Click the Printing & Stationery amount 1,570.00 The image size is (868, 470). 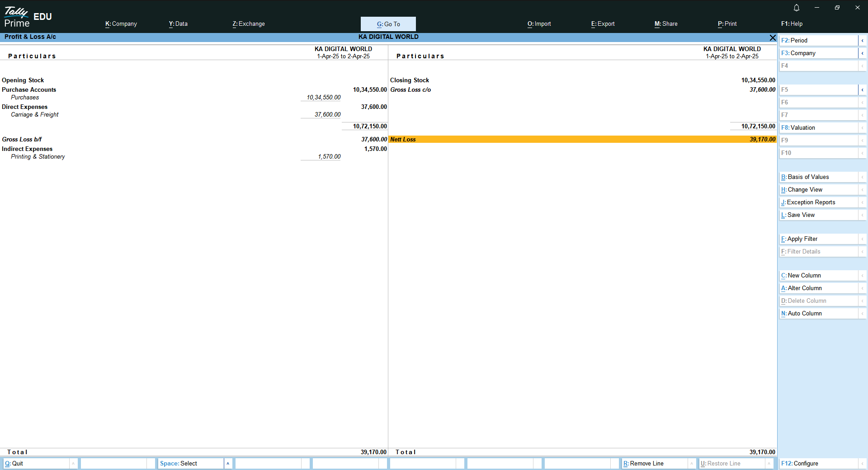point(329,157)
